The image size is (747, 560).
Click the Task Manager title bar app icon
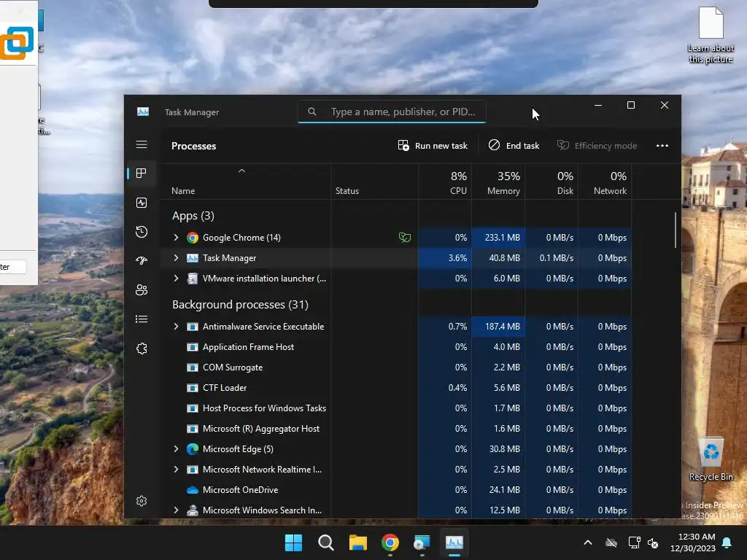point(143,112)
